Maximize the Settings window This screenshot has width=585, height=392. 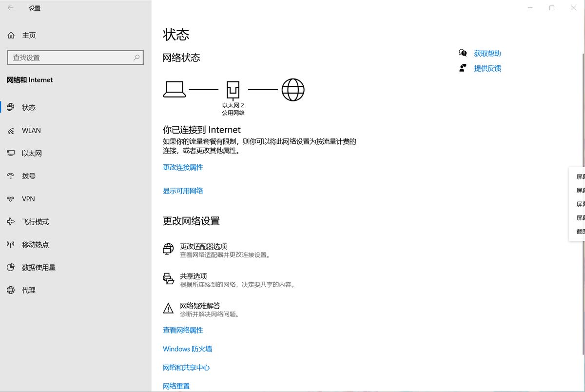coord(552,8)
